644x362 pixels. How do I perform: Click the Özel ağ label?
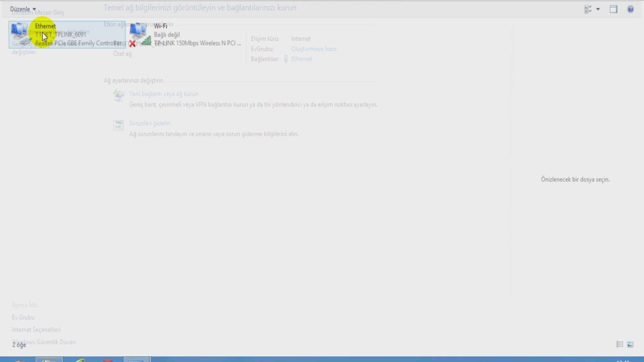coord(122,54)
